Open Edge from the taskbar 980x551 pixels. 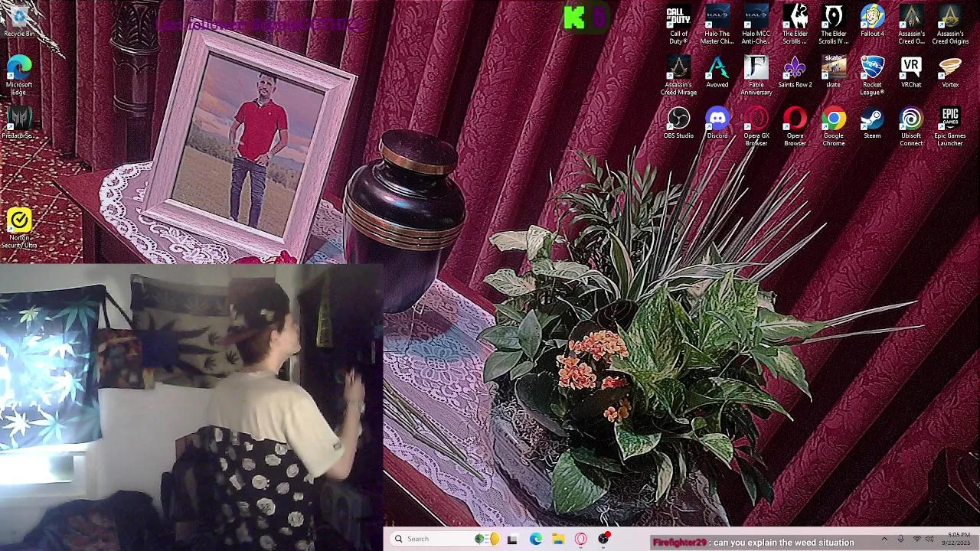click(x=535, y=540)
